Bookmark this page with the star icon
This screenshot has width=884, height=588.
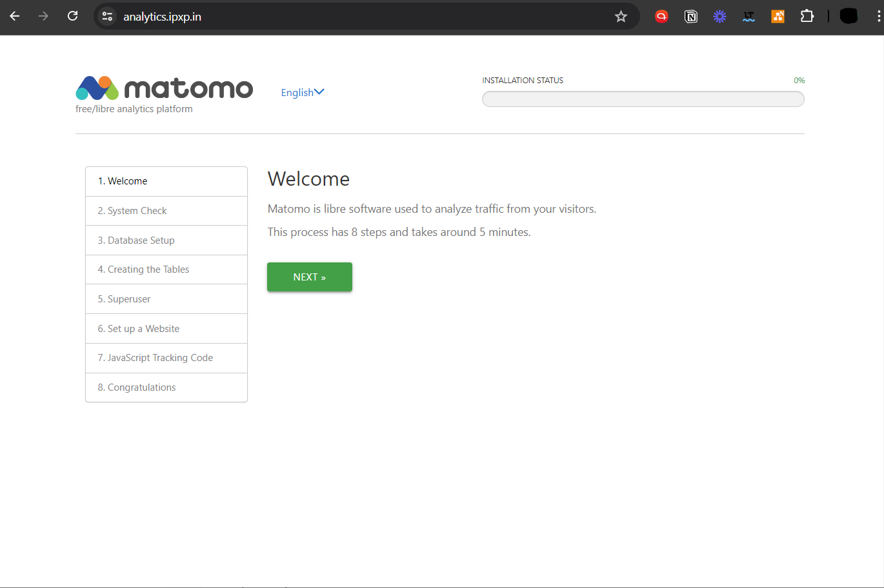(x=621, y=16)
